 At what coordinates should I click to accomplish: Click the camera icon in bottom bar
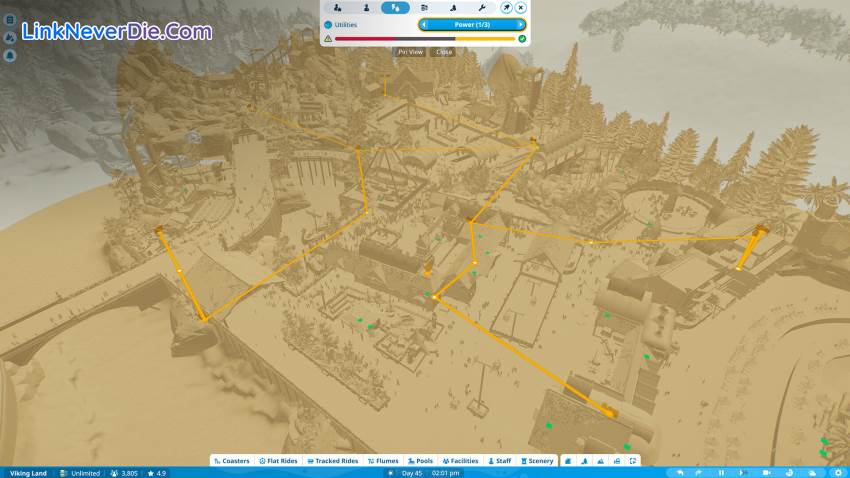coord(767,472)
